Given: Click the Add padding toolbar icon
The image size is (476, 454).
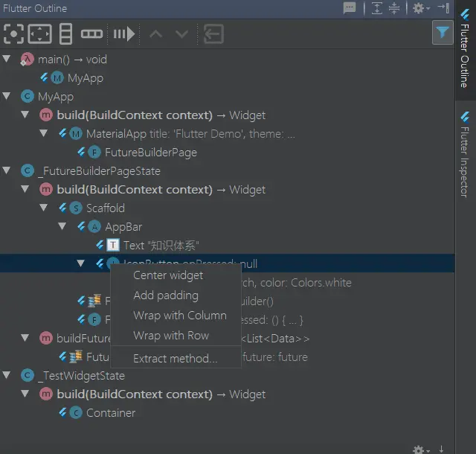Looking at the screenshot, I should point(39,33).
